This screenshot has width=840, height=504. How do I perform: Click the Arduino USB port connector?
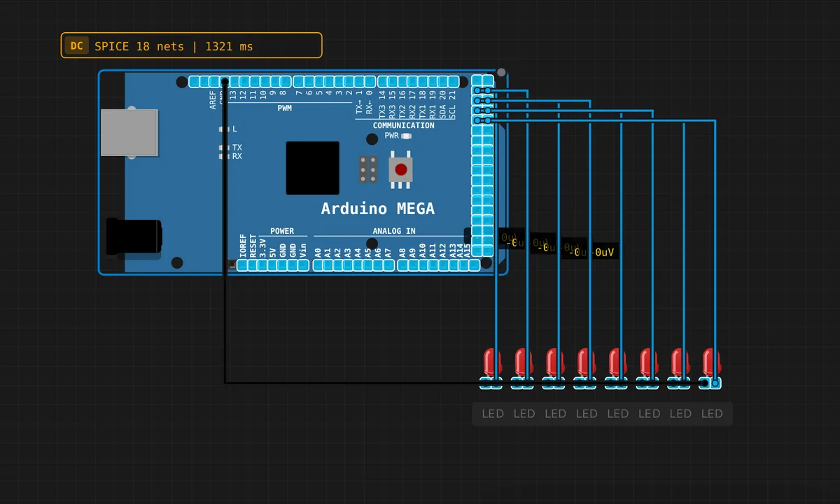coord(129,132)
